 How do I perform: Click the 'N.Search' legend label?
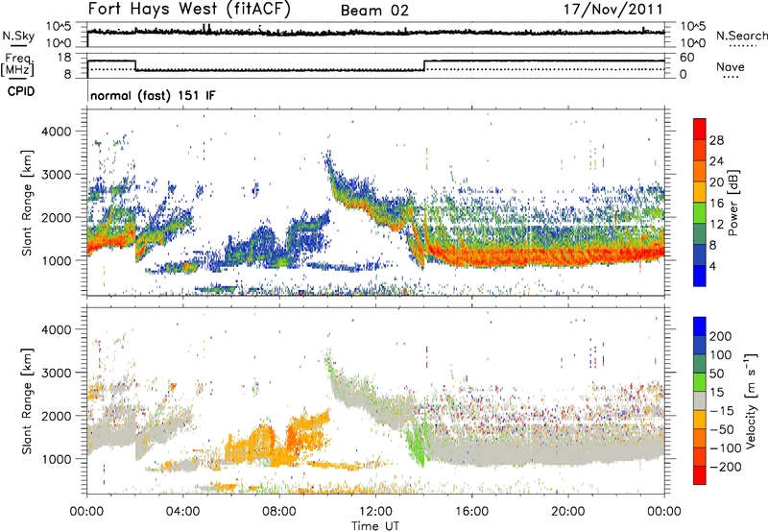[x=741, y=36]
